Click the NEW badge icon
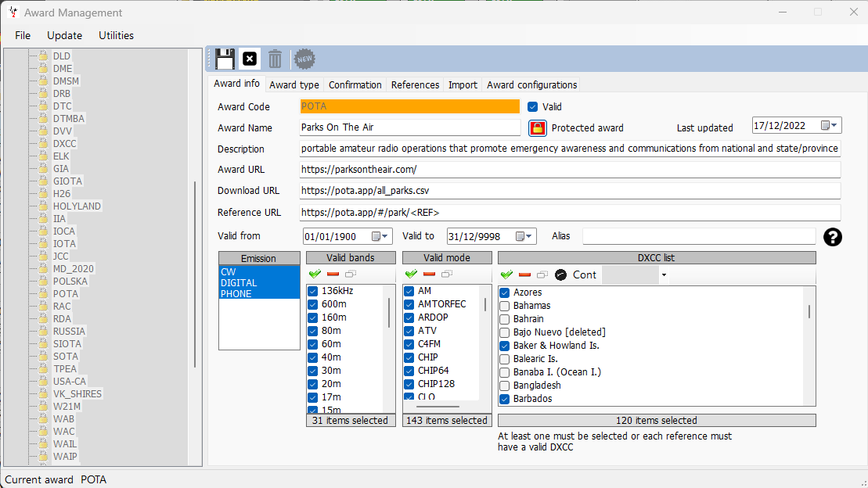 coord(304,59)
